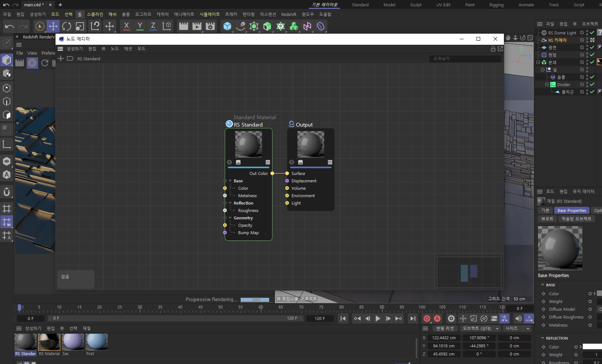The width and height of the screenshot is (602, 364).
Task: Collapse the BASE section in attributes
Action: click(543, 285)
